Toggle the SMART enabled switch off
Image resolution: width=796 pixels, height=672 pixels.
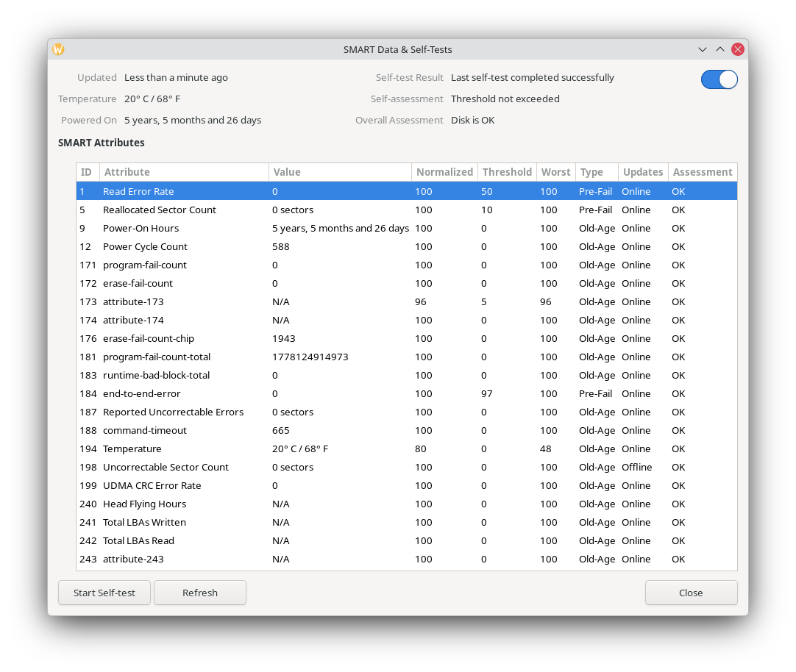pyautogui.click(x=719, y=79)
